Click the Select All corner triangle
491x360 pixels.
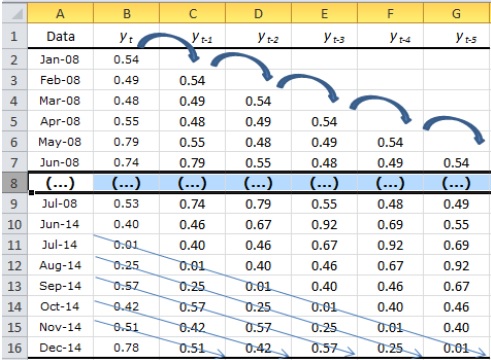[x=15, y=14]
